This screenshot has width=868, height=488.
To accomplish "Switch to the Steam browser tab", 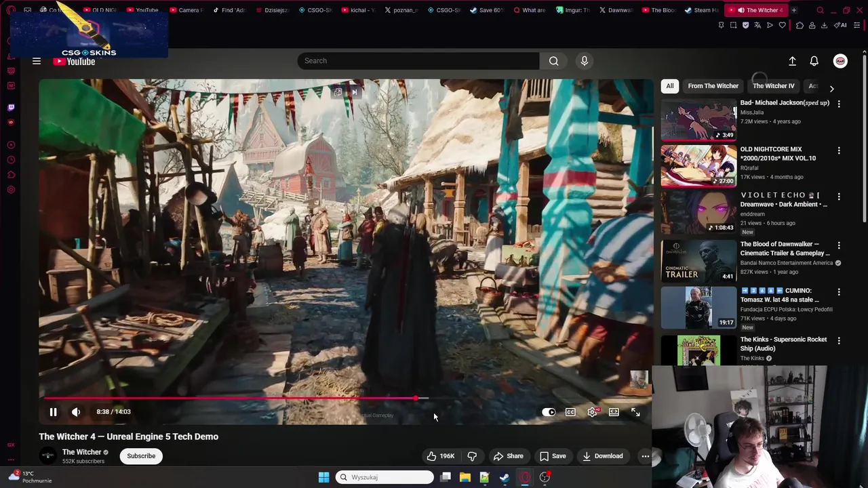I will pos(701,10).
